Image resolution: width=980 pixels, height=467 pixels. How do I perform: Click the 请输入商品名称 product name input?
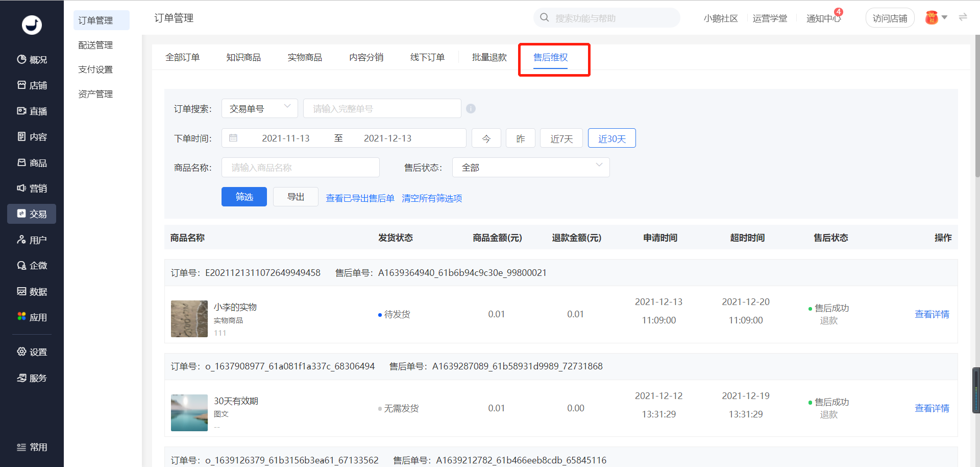coord(300,168)
